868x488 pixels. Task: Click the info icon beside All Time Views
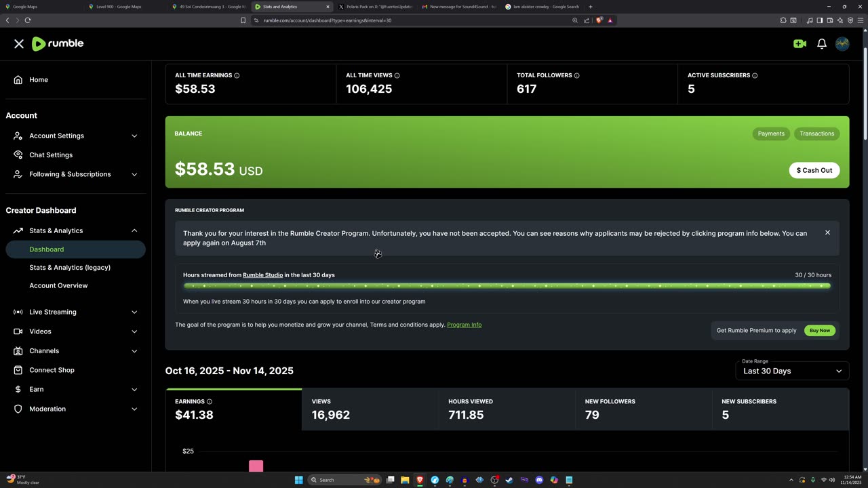(x=397, y=75)
